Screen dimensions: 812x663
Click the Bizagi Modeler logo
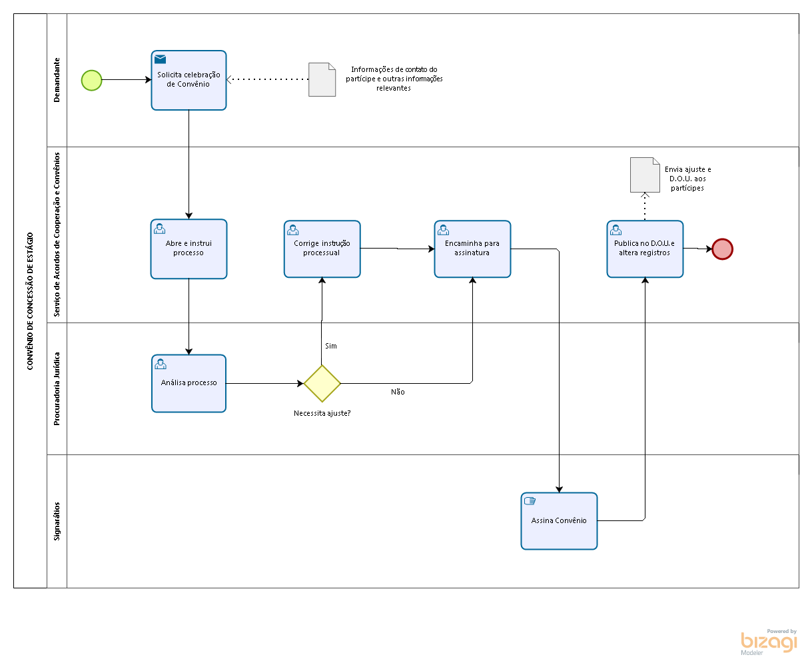pyautogui.click(x=768, y=642)
